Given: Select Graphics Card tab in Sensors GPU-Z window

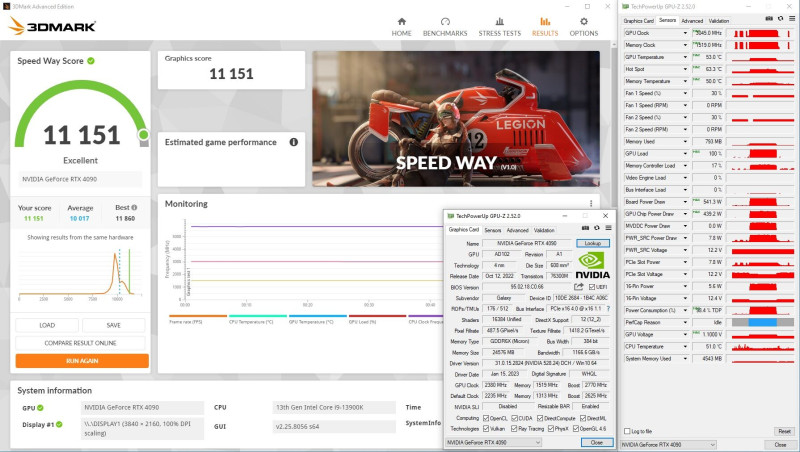Looking at the screenshot, I should 638,21.
